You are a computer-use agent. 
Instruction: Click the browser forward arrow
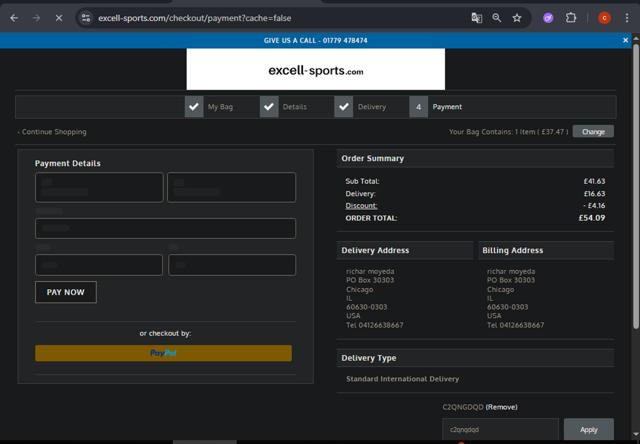(x=36, y=18)
